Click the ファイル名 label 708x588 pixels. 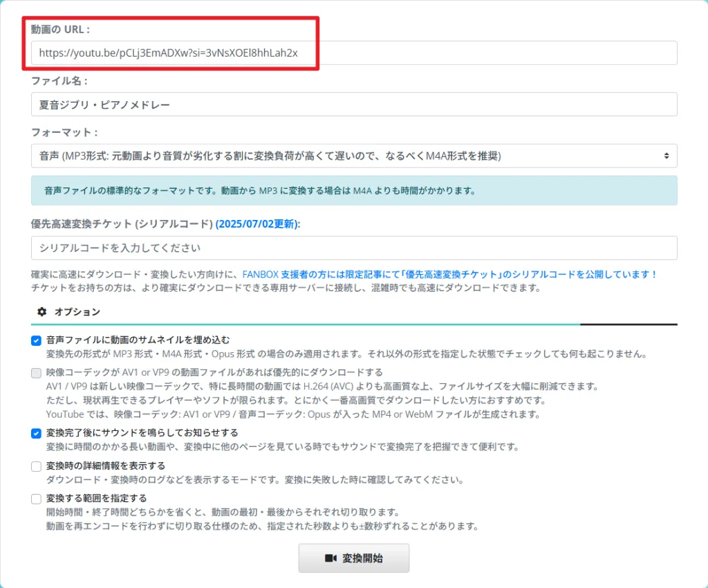click(59, 81)
